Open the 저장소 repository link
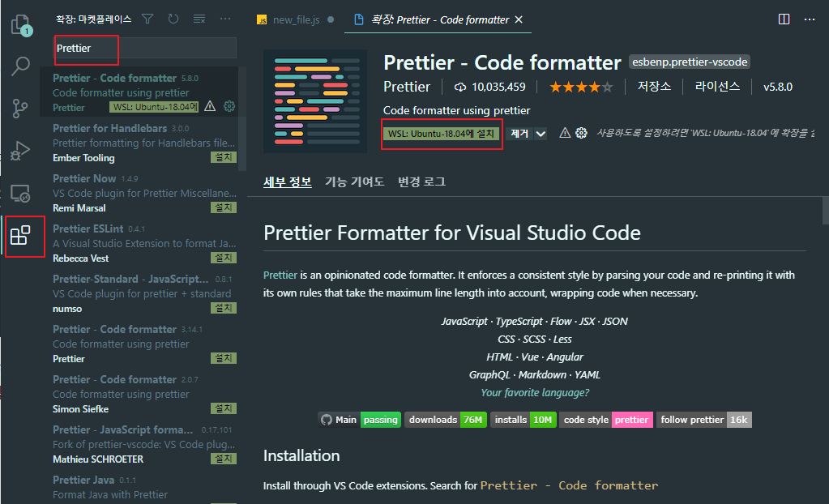The image size is (829, 504). pos(654,87)
